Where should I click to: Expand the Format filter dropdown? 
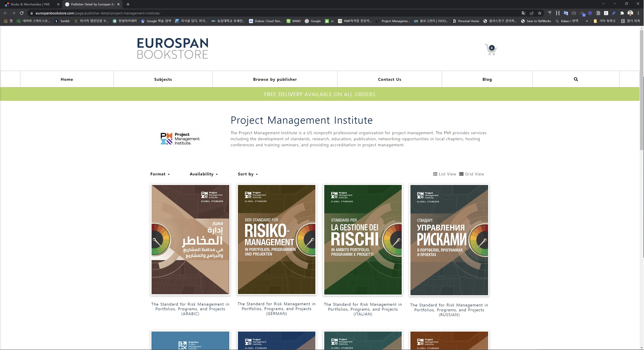(x=160, y=174)
